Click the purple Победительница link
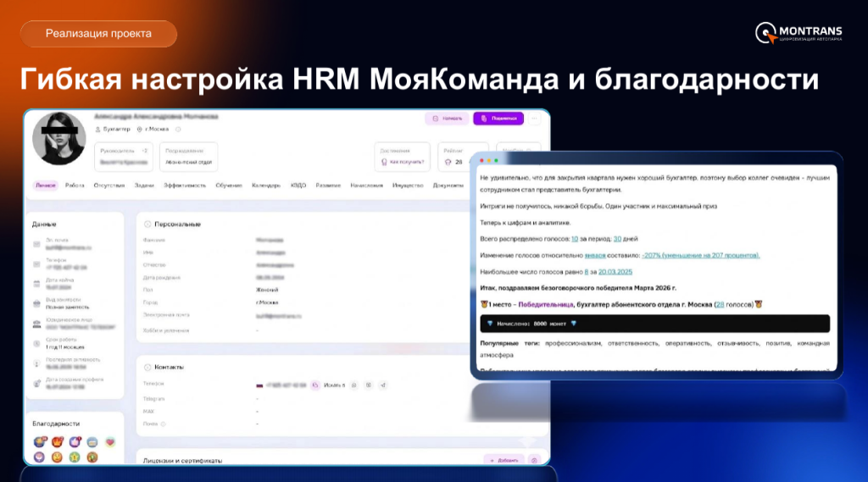Image resolution: width=868 pixels, height=482 pixels. (x=546, y=304)
